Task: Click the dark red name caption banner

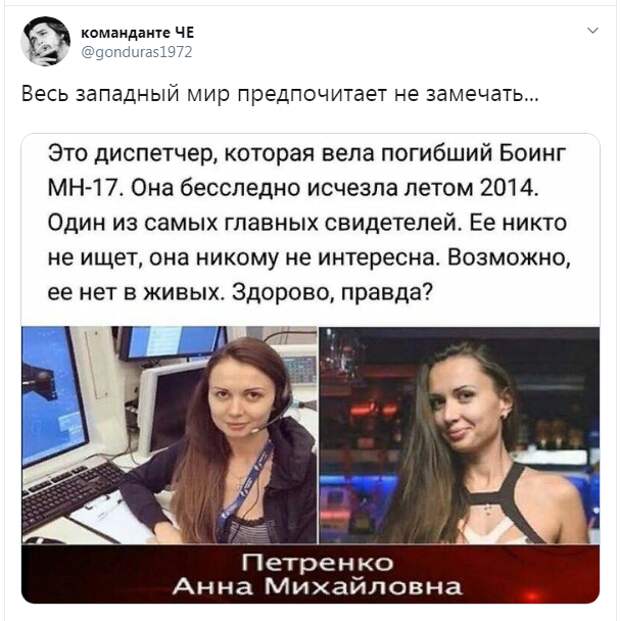Action: click(310, 573)
